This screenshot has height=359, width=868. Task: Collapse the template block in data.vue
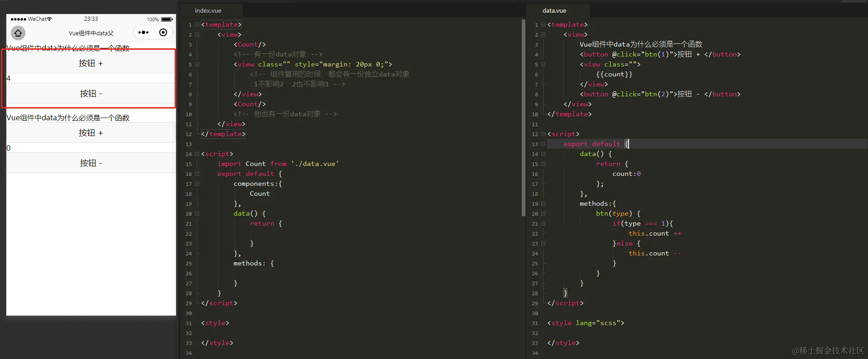(x=544, y=25)
